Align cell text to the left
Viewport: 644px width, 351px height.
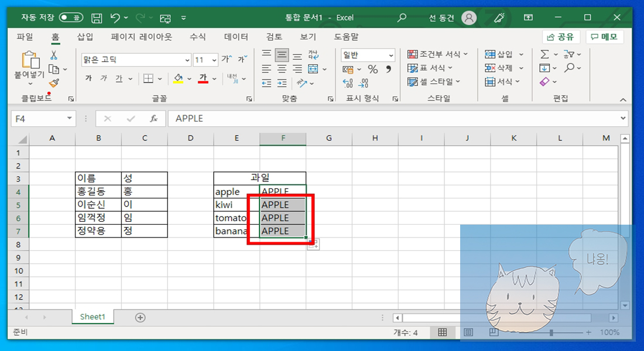(266, 69)
